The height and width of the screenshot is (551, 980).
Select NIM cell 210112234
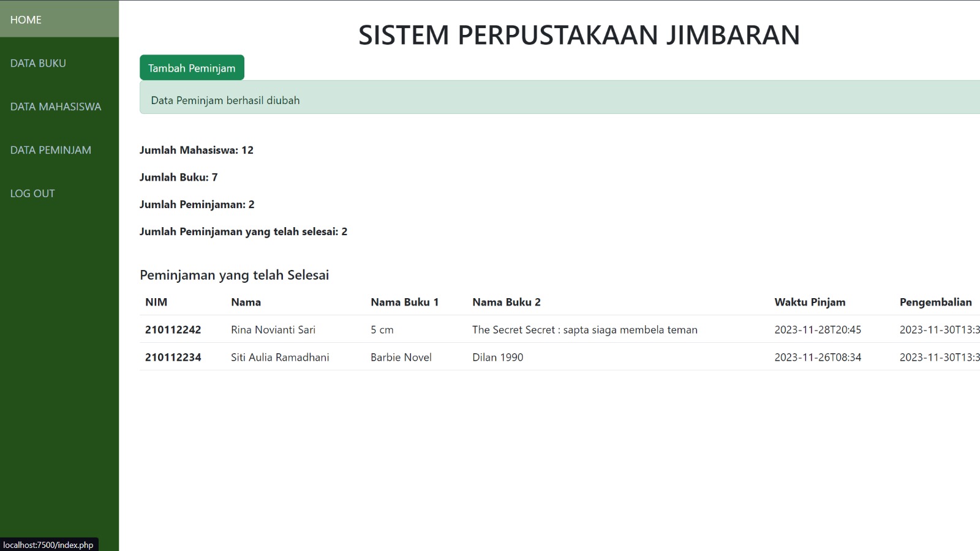pyautogui.click(x=173, y=357)
